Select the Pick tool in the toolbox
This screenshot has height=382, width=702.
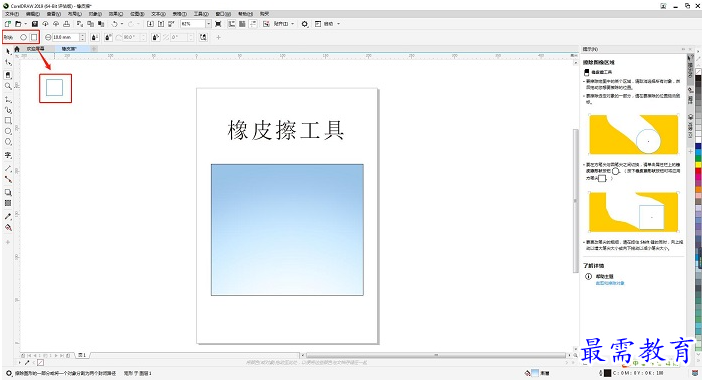[x=8, y=52]
